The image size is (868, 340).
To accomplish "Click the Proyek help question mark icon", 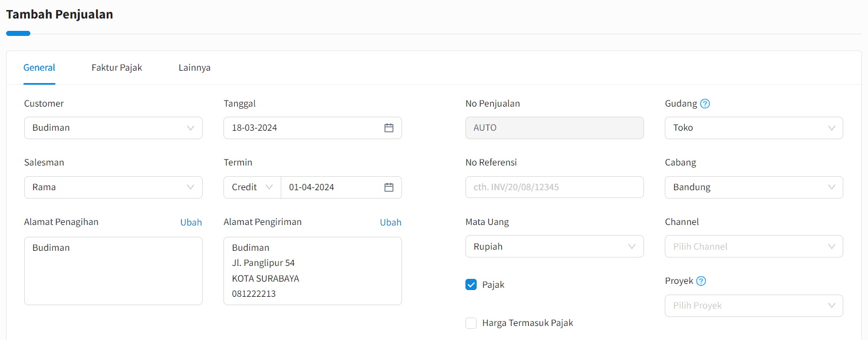I will (701, 281).
